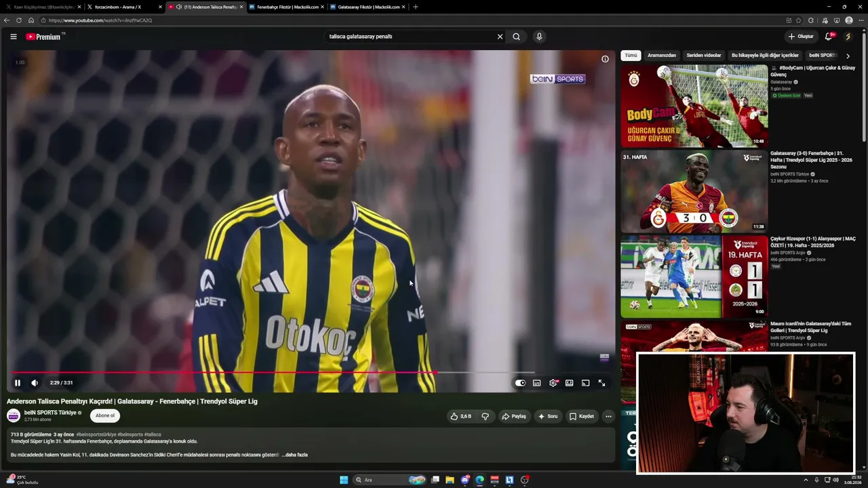
Task: Open the BodyCam Uğurcan Çakır thumbnail
Action: (x=694, y=106)
